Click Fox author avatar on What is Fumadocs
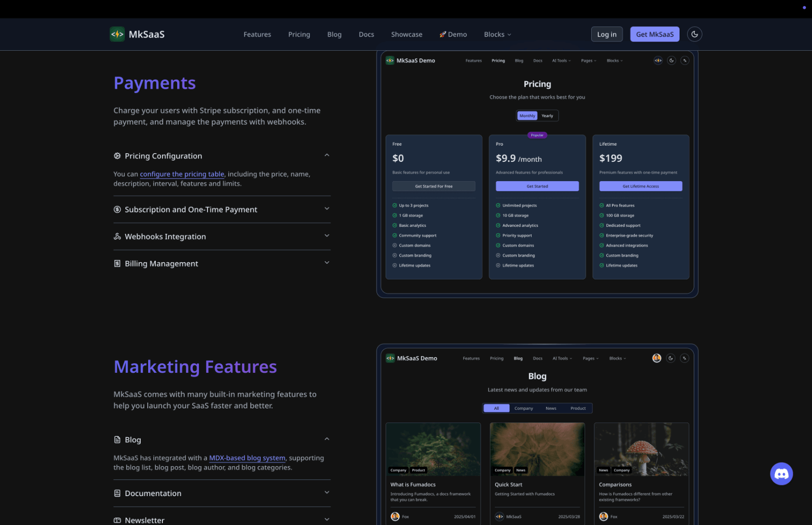 [395, 516]
